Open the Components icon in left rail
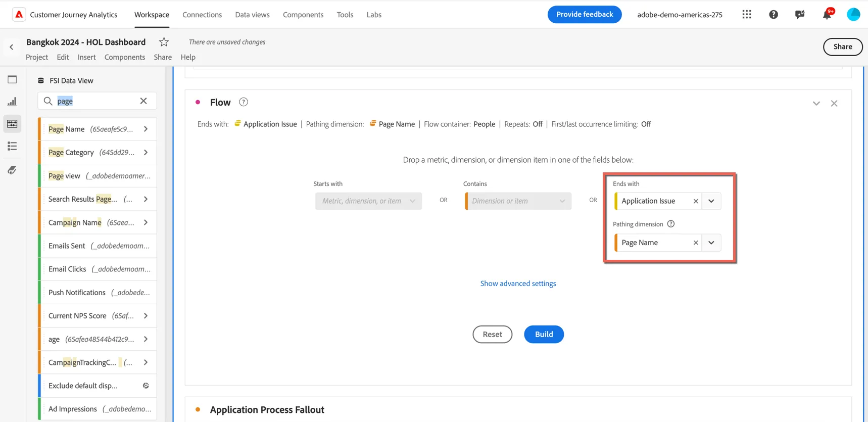Image resolution: width=868 pixels, height=422 pixels. (12, 124)
